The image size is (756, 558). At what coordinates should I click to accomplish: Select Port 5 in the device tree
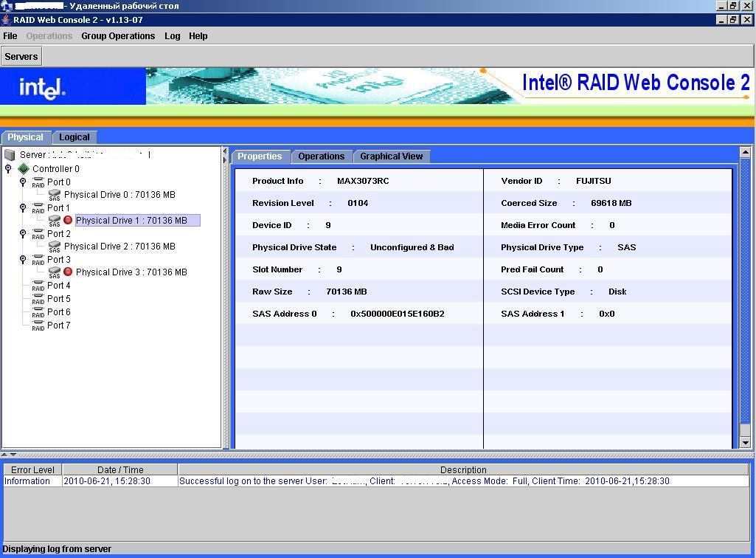(59, 299)
